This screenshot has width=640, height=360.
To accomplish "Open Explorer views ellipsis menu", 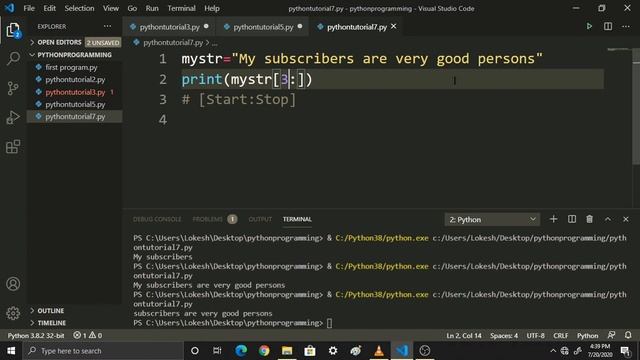I will 107,26.
